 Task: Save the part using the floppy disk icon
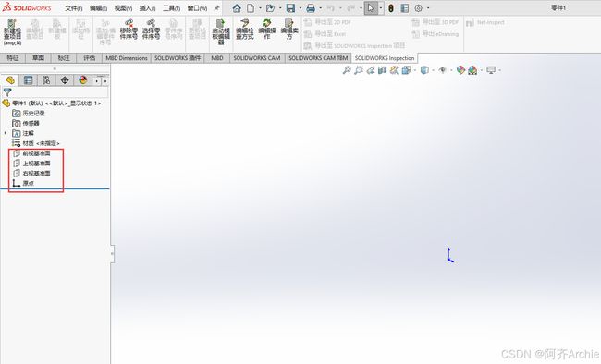[290, 8]
